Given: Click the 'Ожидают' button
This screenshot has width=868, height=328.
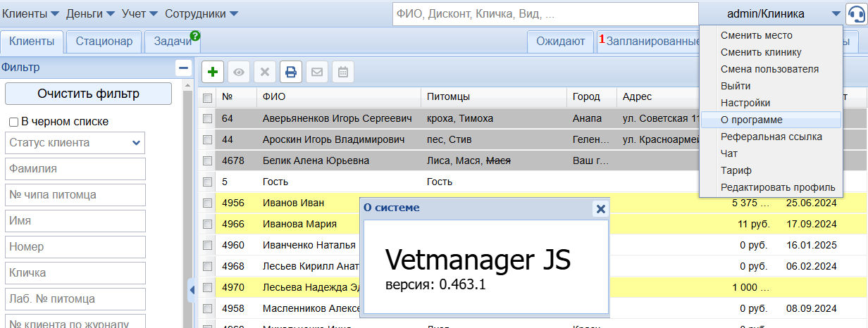Looking at the screenshot, I should click(560, 42).
